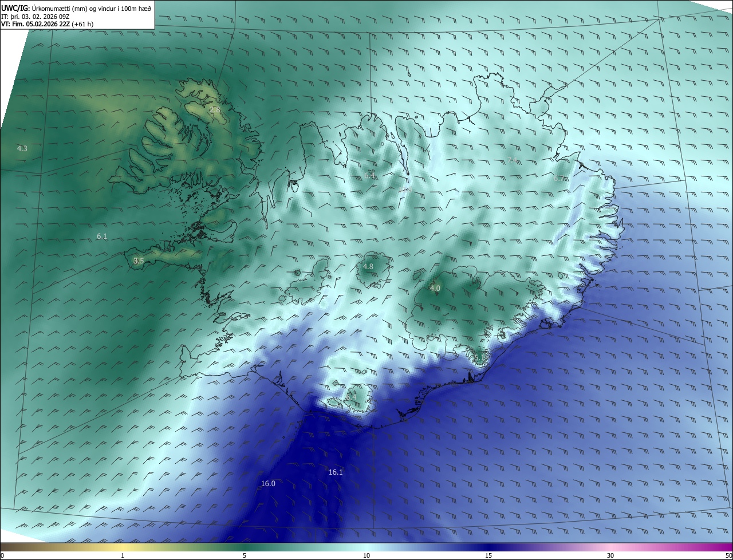Click the 50 tick on color scale
This screenshot has height=560, width=733.
(728, 555)
